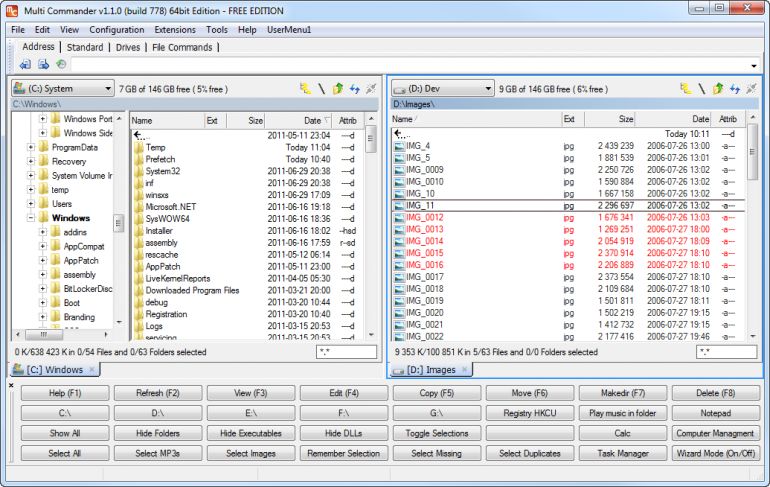Click the pin icon in the right panel
Screen dimensions: 770x487
(752, 89)
